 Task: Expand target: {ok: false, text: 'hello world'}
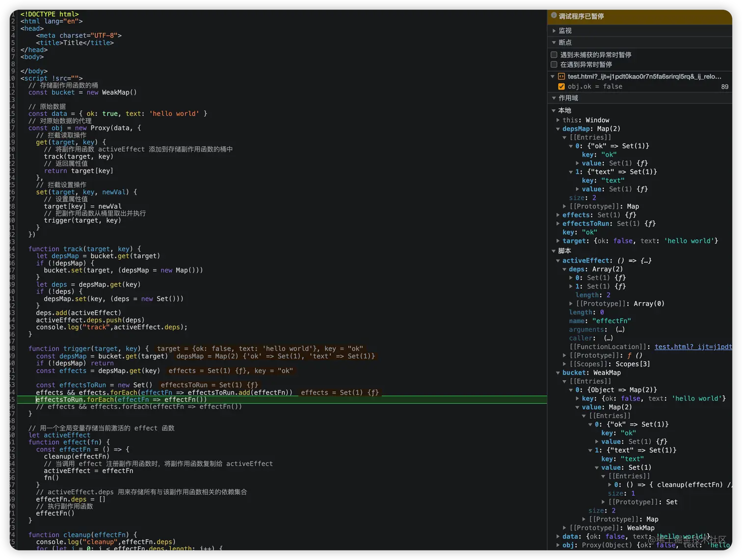pos(558,241)
